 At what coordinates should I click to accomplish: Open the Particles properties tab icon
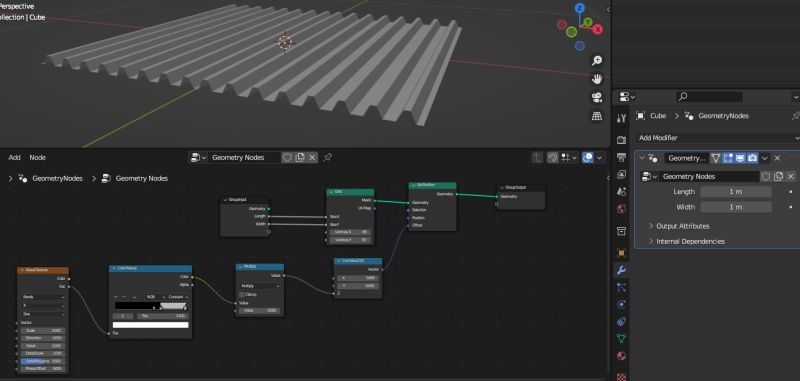pyautogui.click(x=621, y=287)
